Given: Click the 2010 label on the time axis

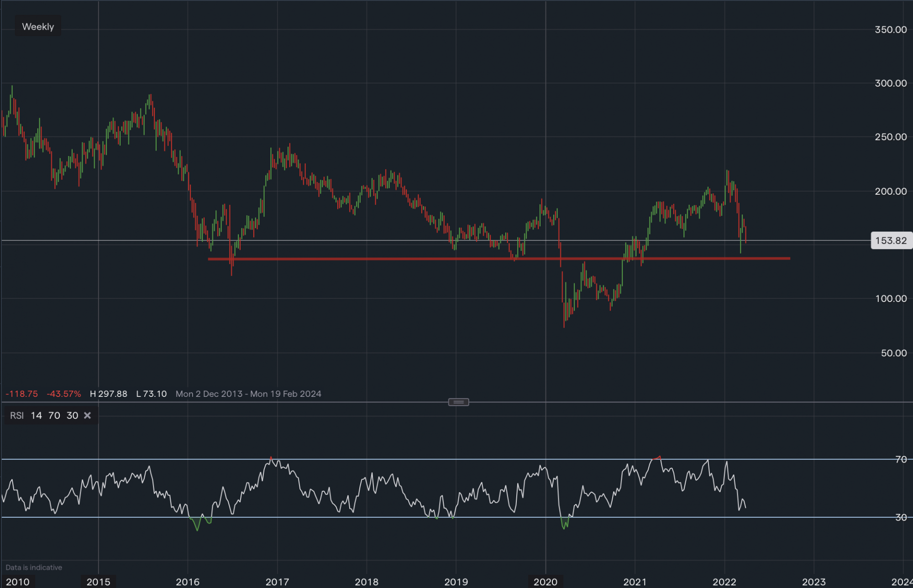Looking at the screenshot, I should (17, 582).
